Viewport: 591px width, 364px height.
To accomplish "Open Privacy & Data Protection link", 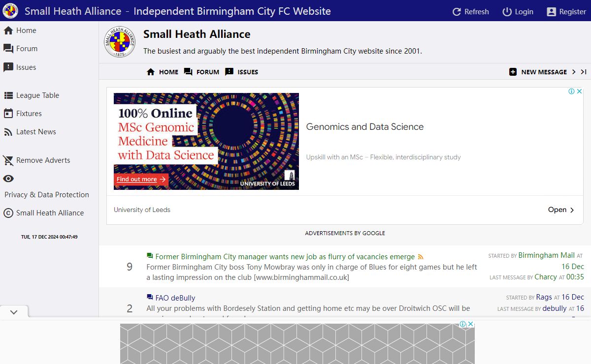I will coord(47,195).
